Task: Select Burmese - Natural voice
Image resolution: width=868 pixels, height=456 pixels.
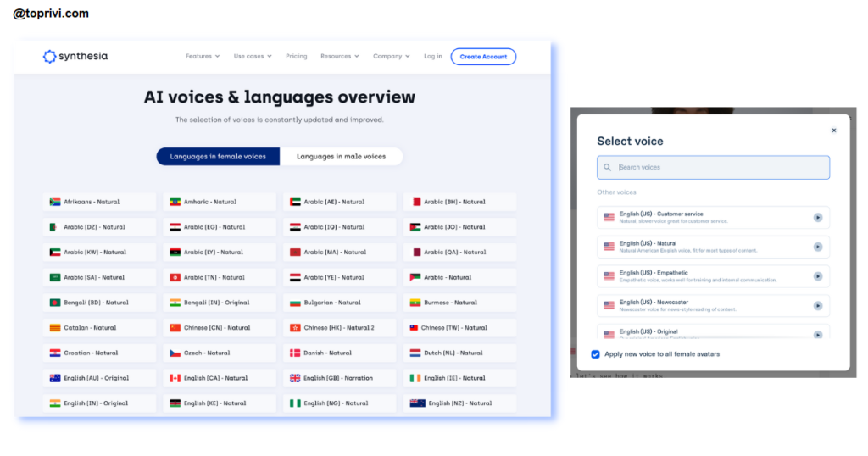Action: 460,303
